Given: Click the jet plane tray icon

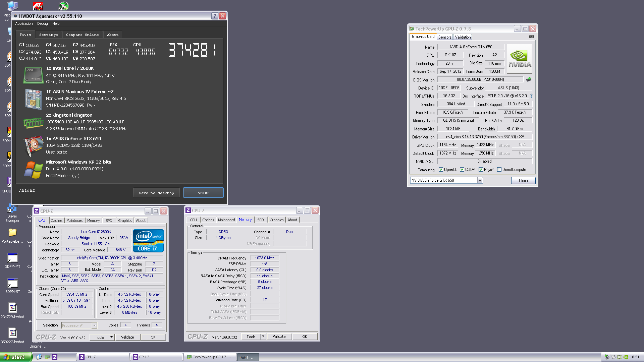Looking at the screenshot, I should coord(613,357).
